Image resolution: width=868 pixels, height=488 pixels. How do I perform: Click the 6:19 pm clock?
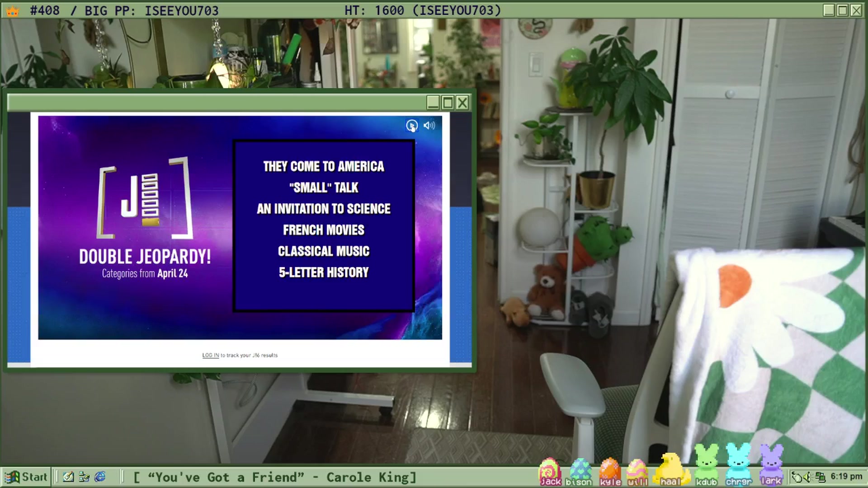[846, 477]
